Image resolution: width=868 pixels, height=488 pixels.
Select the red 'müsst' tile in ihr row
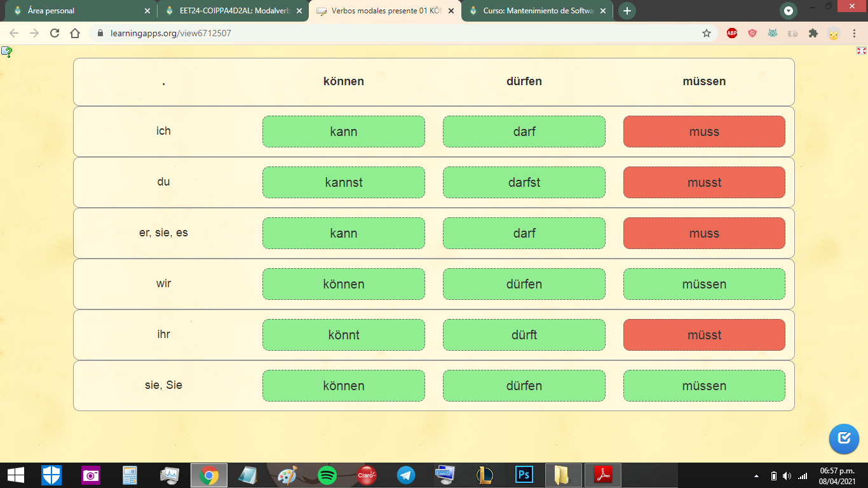coord(704,335)
